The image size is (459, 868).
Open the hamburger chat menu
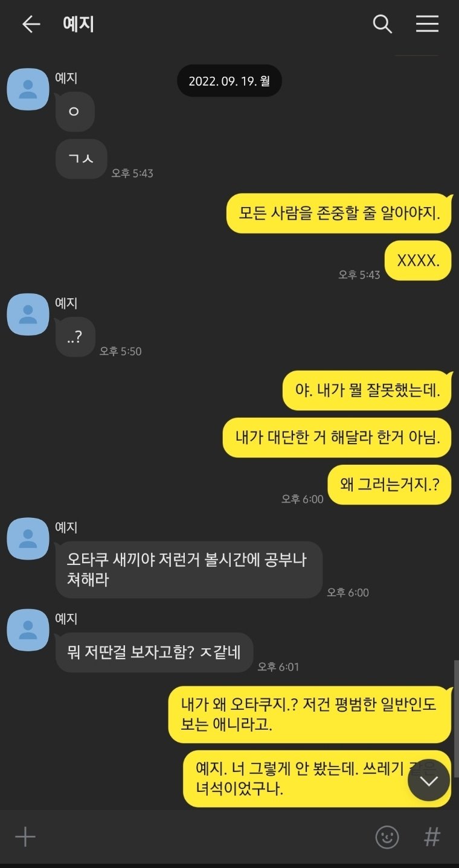coord(427,24)
